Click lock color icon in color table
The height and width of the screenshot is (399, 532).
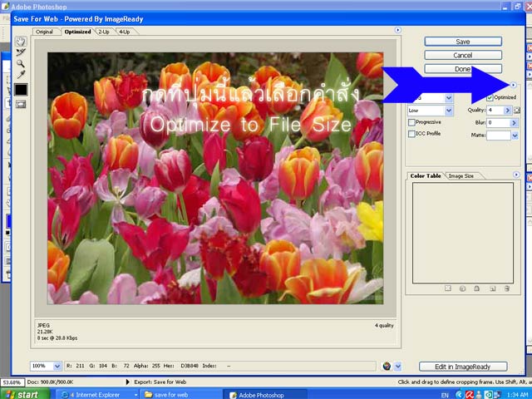point(476,288)
